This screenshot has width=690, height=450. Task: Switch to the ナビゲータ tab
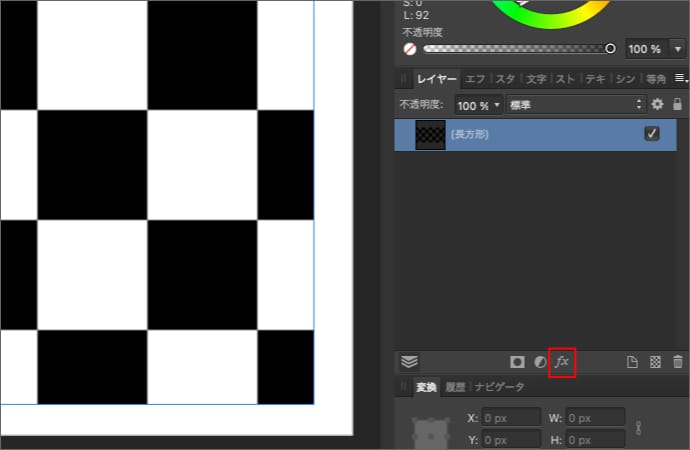pyautogui.click(x=499, y=387)
